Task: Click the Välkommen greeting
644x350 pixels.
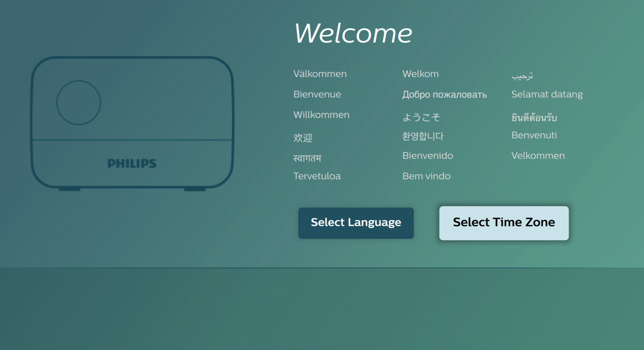Action: pos(320,74)
